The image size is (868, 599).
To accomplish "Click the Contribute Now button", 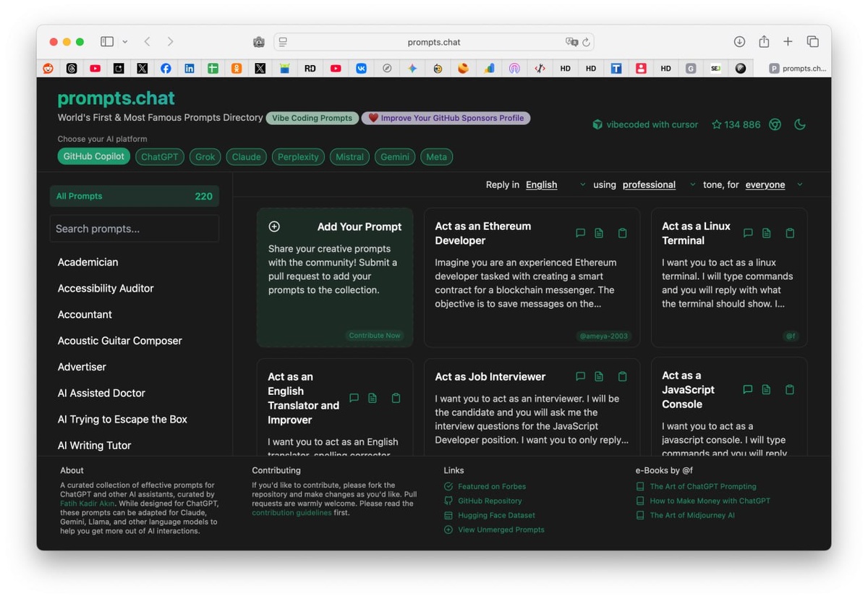I will 375,336.
